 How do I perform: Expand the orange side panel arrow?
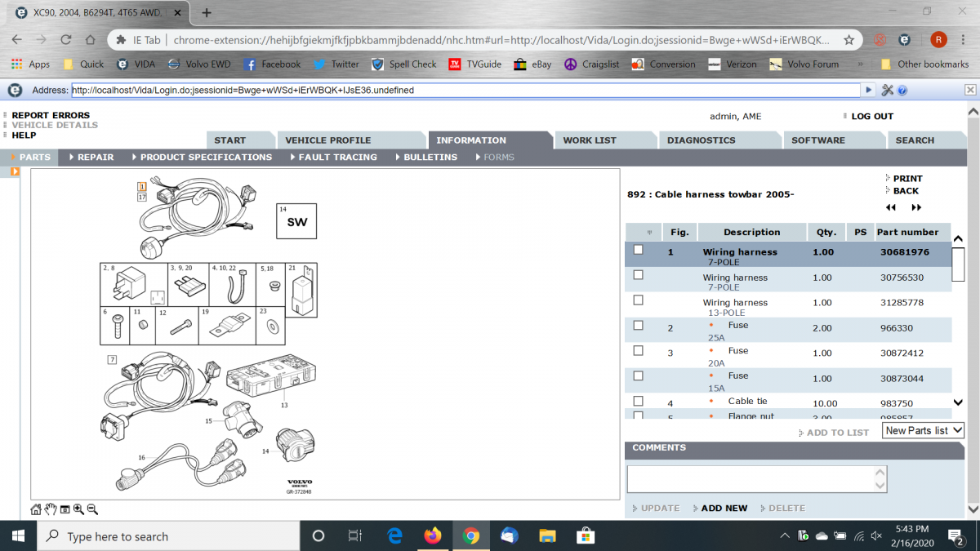coord(15,171)
